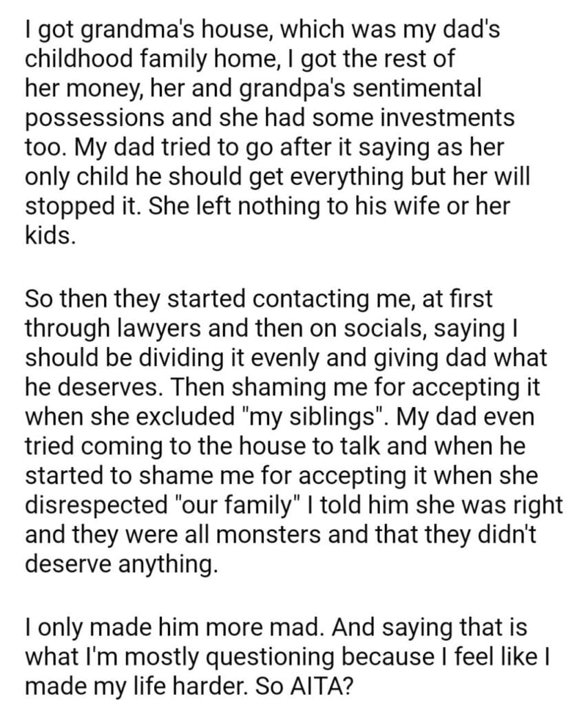
Task: Click the word "investments"
Action: click(445, 118)
